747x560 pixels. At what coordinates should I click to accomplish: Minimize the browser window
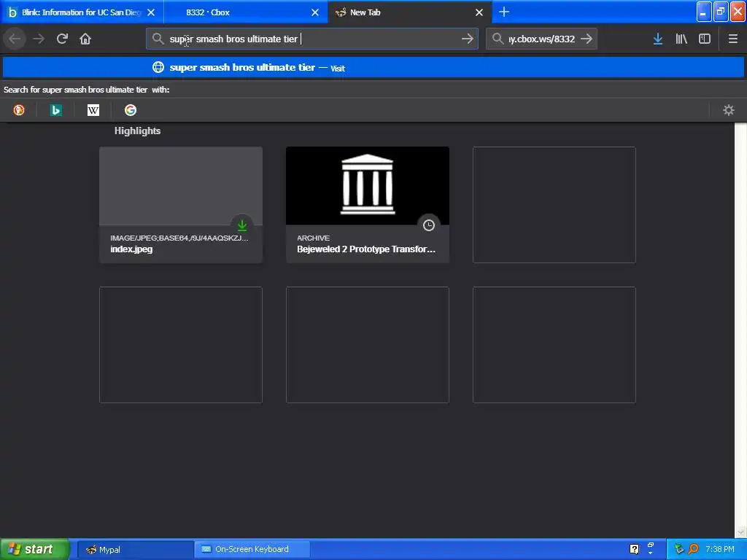pyautogui.click(x=704, y=12)
